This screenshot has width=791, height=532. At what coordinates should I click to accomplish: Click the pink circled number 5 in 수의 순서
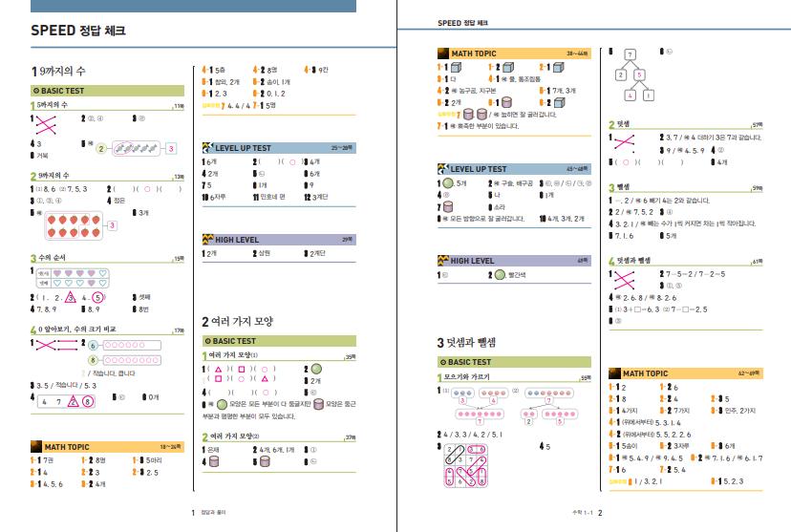click(x=97, y=297)
